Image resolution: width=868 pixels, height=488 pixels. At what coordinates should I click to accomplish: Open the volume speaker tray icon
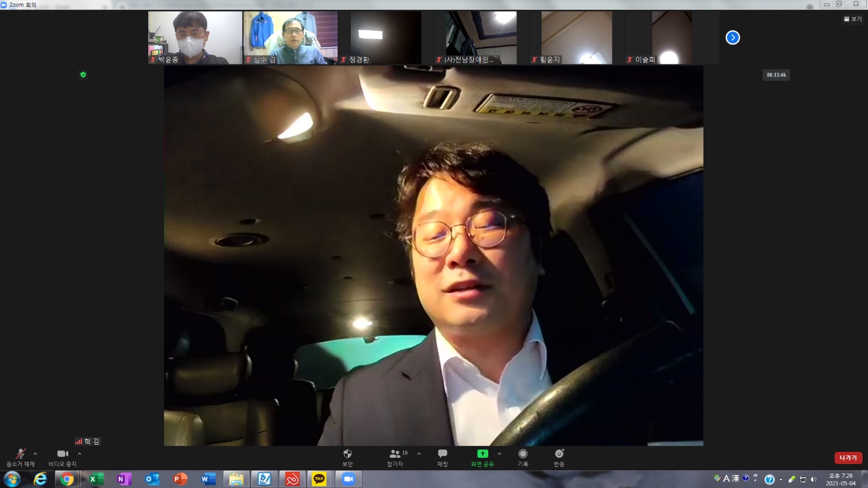(814, 480)
